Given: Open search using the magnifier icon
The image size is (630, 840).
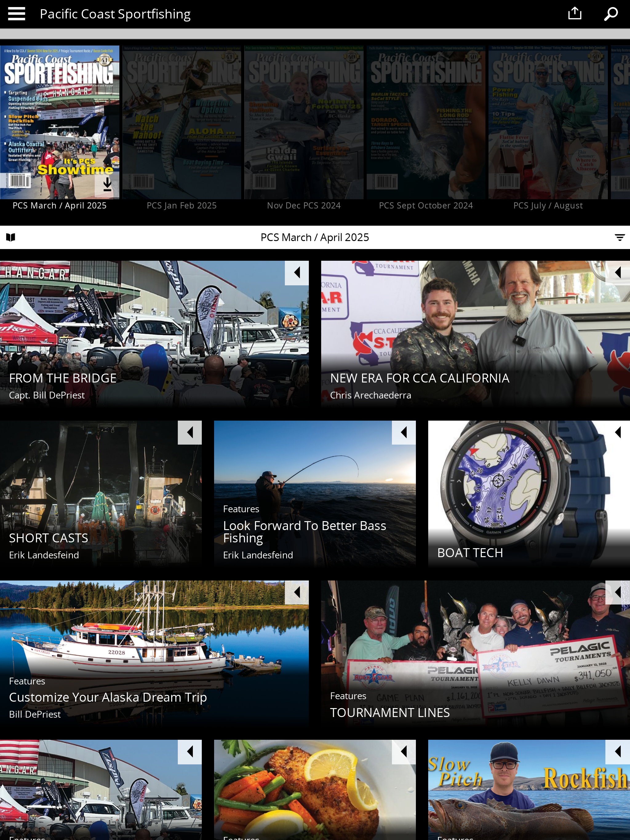Looking at the screenshot, I should (611, 14).
